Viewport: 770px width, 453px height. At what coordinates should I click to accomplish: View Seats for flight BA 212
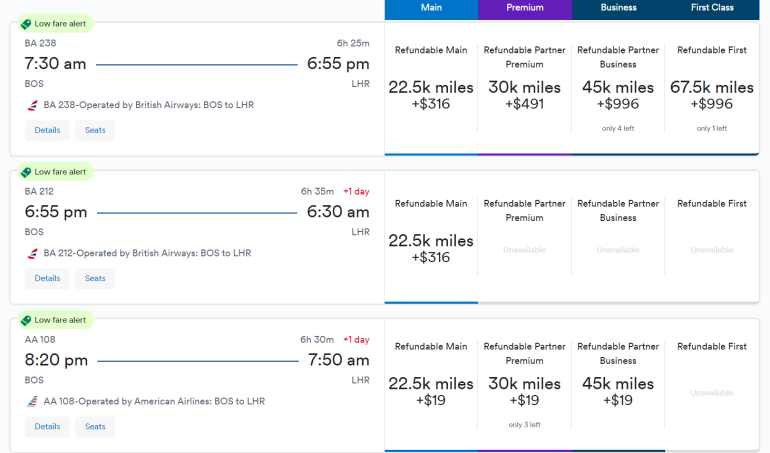pos(95,278)
